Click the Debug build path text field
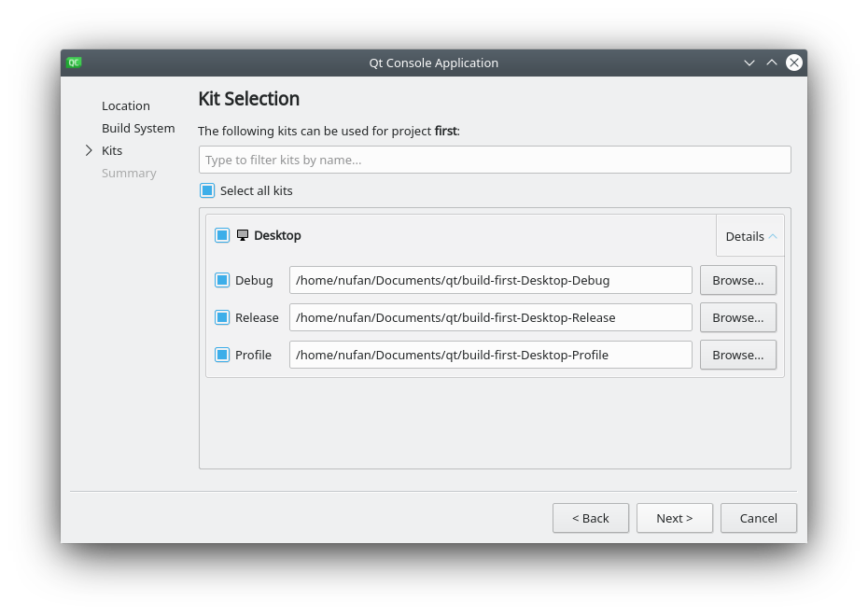 [490, 280]
